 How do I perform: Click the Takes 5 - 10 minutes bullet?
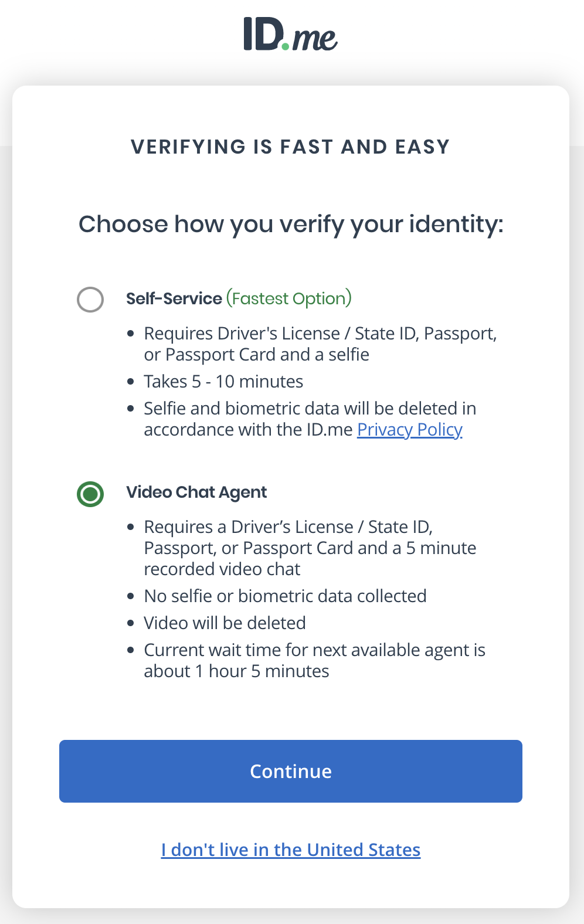[x=223, y=381]
